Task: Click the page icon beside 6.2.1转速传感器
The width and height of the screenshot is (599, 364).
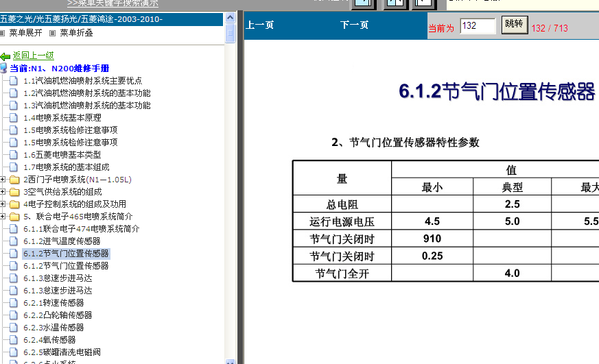Action: pos(13,303)
